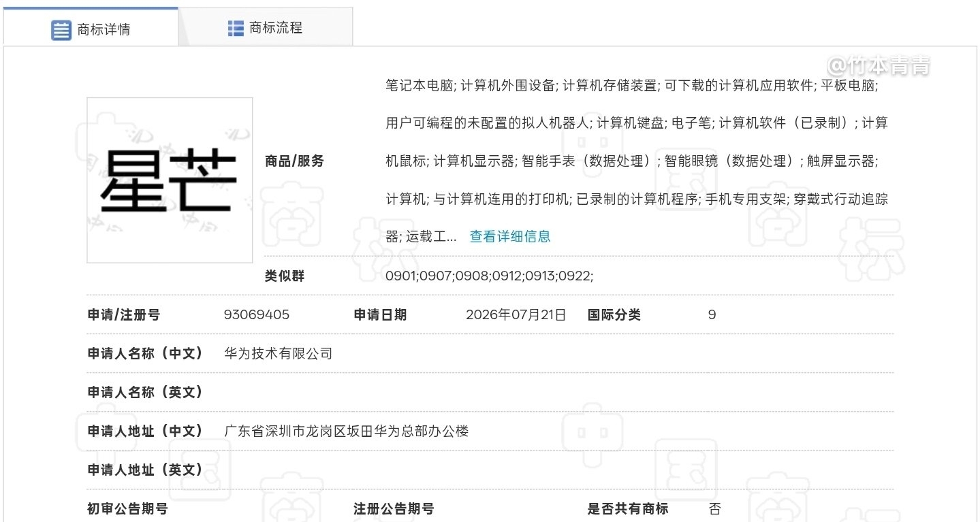
Task: Click the 是否共有商标 value 否
Action: pyautogui.click(x=714, y=508)
